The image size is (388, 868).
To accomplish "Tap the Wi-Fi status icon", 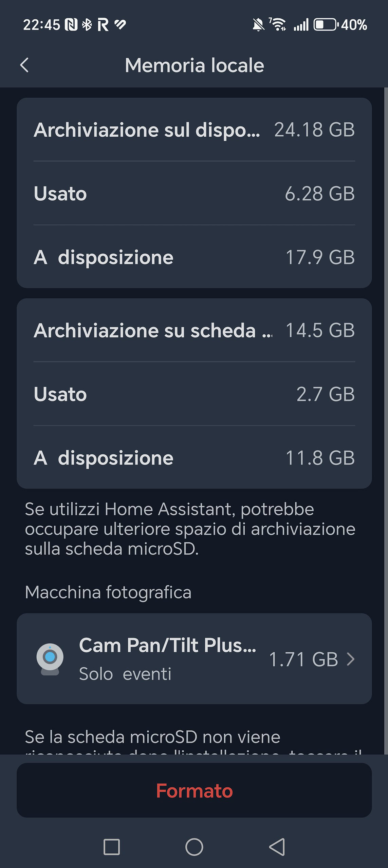I will pyautogui.click(x=278, y=24).
